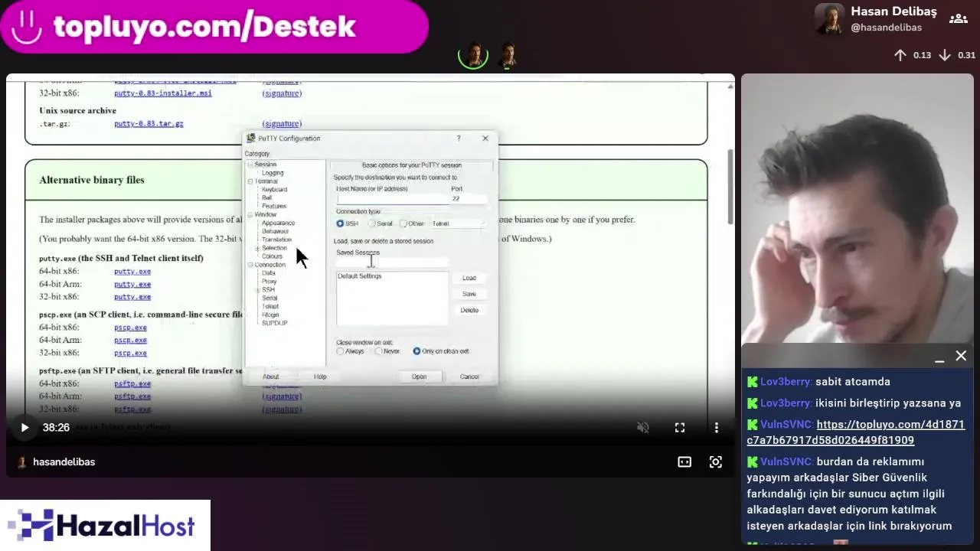Image resolution: width=980 pixels, height=551 pixels.
Task: Click the About button in PuTTY
Action: [271, 377]
